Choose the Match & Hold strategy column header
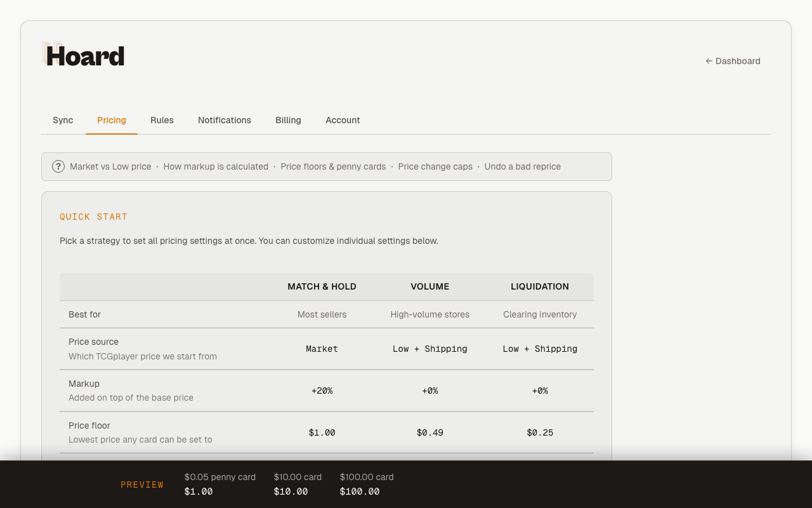The width and height of the screenshot is (812, 508). click(x=322, y=286)
